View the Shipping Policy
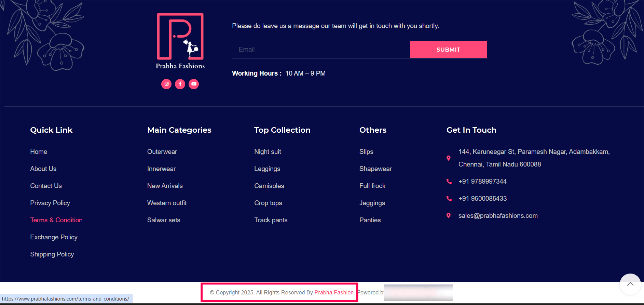 pyautogui.click(x=52, y=254)
